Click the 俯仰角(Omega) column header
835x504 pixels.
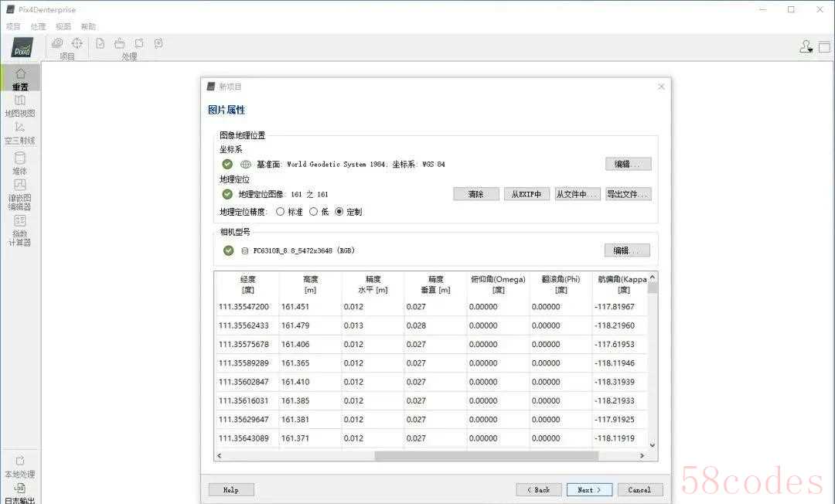click(x=499, y=284)
